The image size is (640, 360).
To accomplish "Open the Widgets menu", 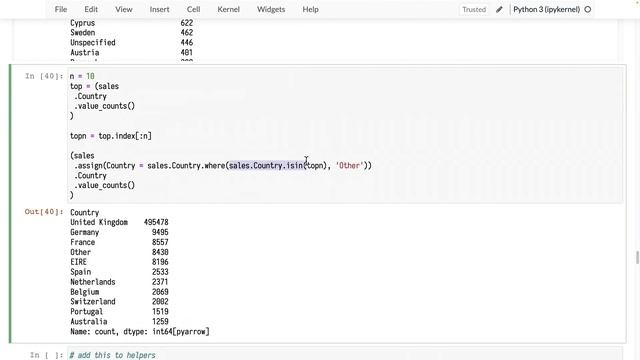I will click(271, 9).
